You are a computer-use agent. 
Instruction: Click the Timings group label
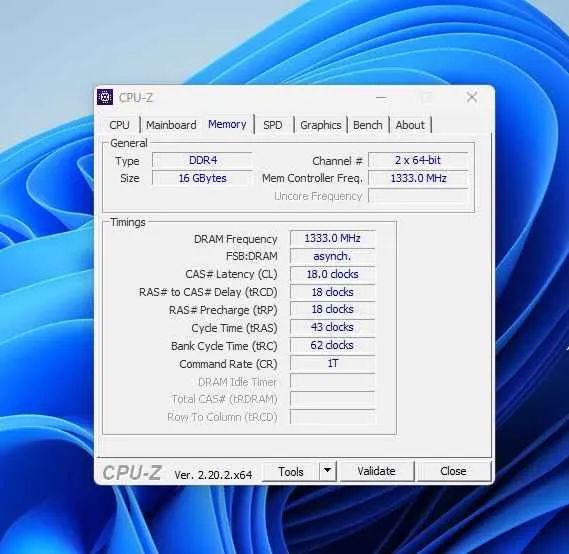click(128, 222)
